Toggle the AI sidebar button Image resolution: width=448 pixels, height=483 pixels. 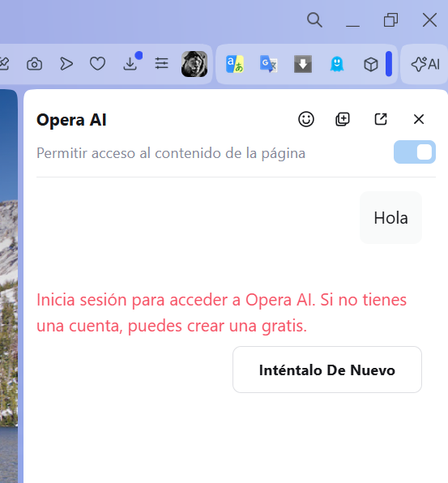point(425,64)
